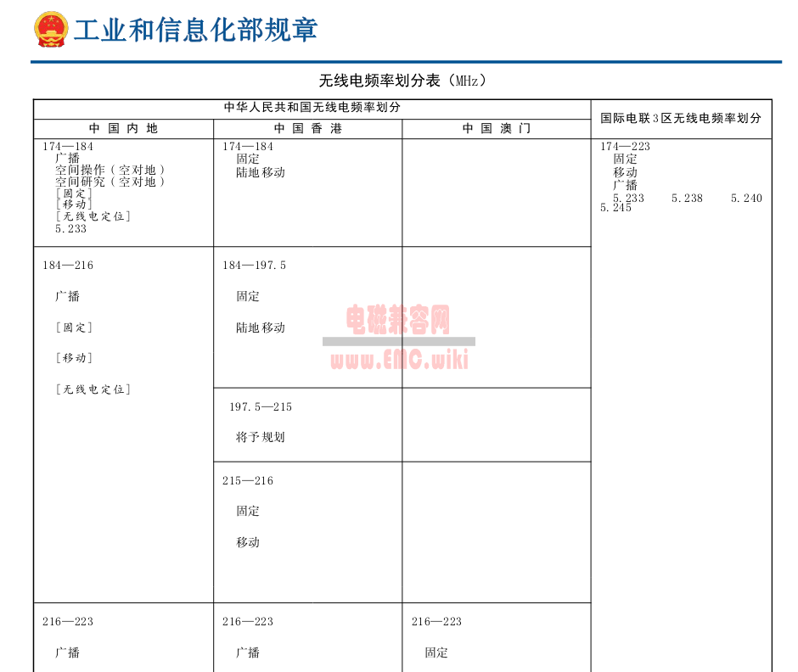Click the 184—197.5 range in 中国香港 column
This screenshot has height=672, width=798.
click(x=254, y=266)
